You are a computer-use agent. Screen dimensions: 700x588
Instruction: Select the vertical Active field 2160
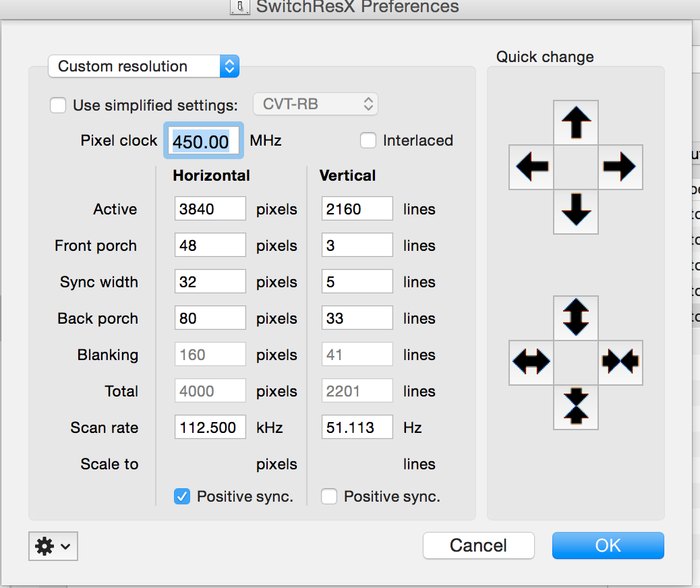click(357, 208)
